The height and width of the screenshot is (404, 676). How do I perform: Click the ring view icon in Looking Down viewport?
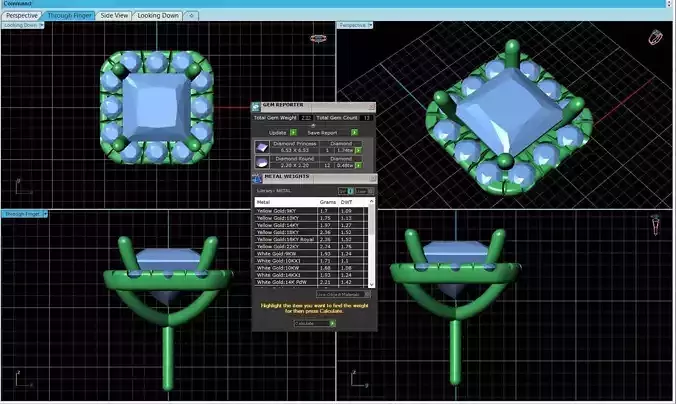click(318, 38)
